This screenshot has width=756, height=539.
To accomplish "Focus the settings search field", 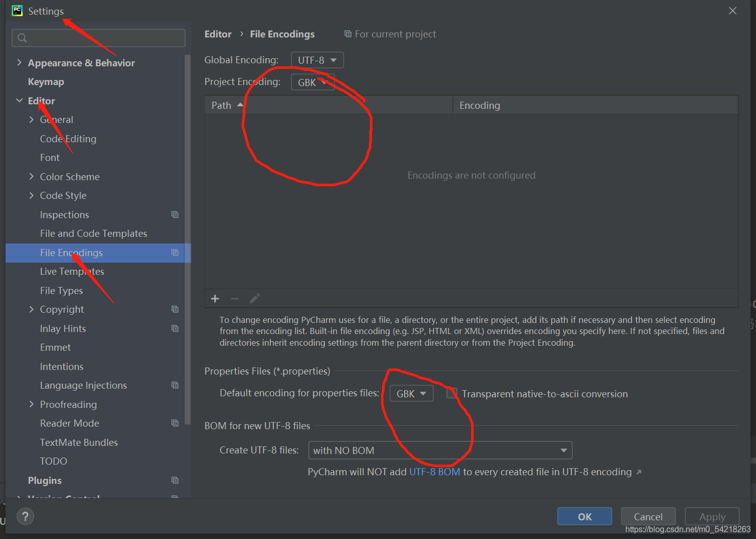I will pyautogui.click(x=98, y=38).
